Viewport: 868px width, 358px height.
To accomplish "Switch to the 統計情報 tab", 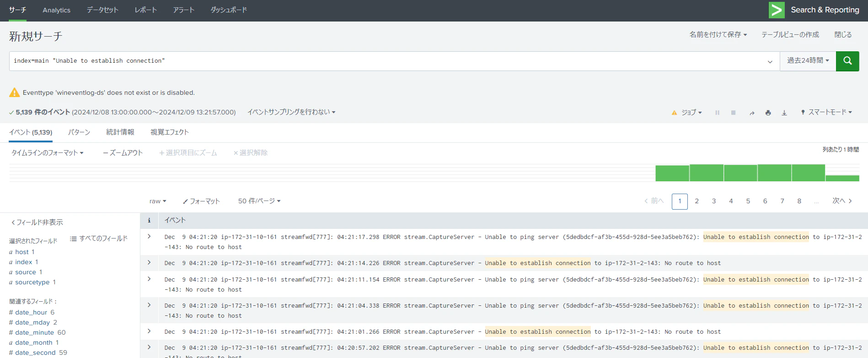I will click(x=120, y=132).
